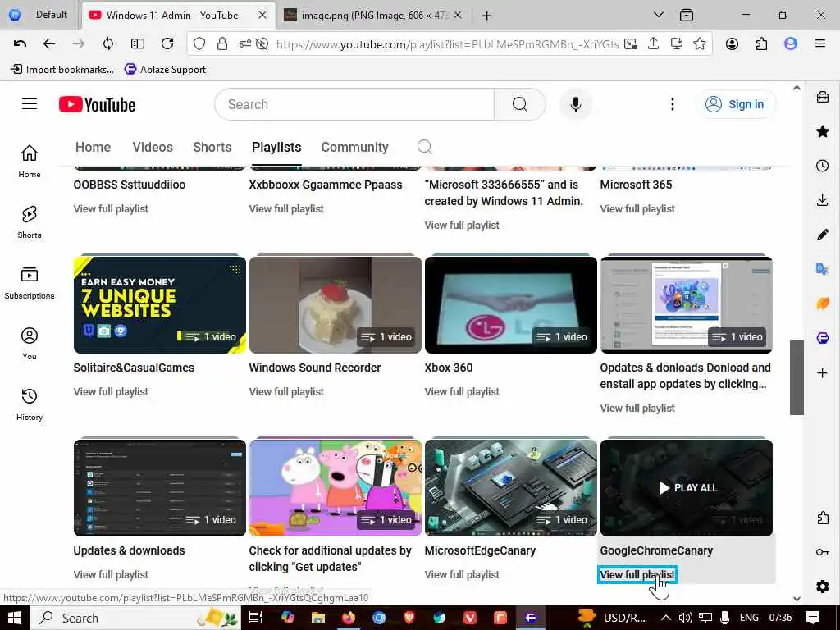Click the YouTube search magnifier button

(519, 104)
